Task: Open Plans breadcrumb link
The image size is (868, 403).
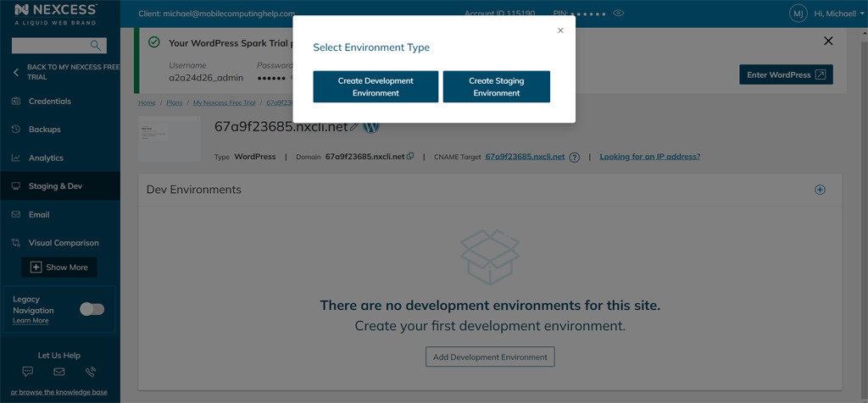Action: pos(175,102)
